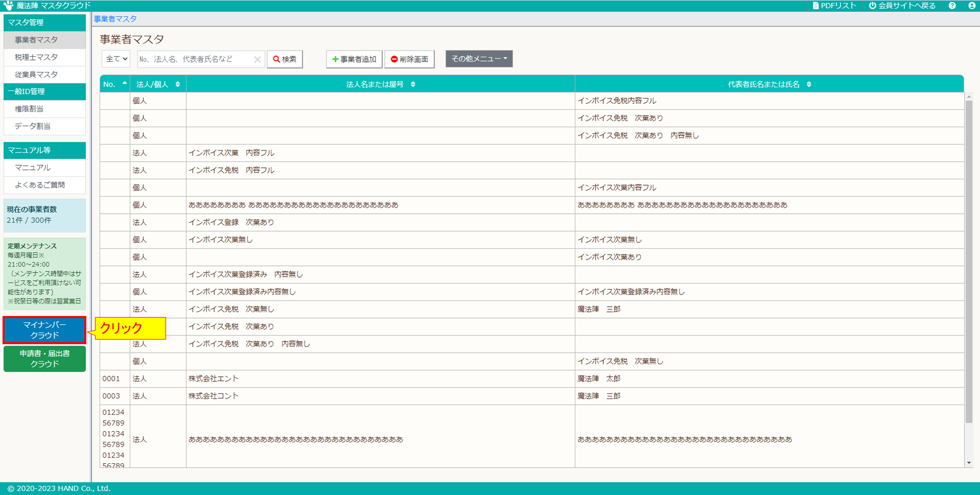The height and width of the screenshot is (495, 980).
Task: Click the table scrollbar down arrow
Action: point(969,463)
